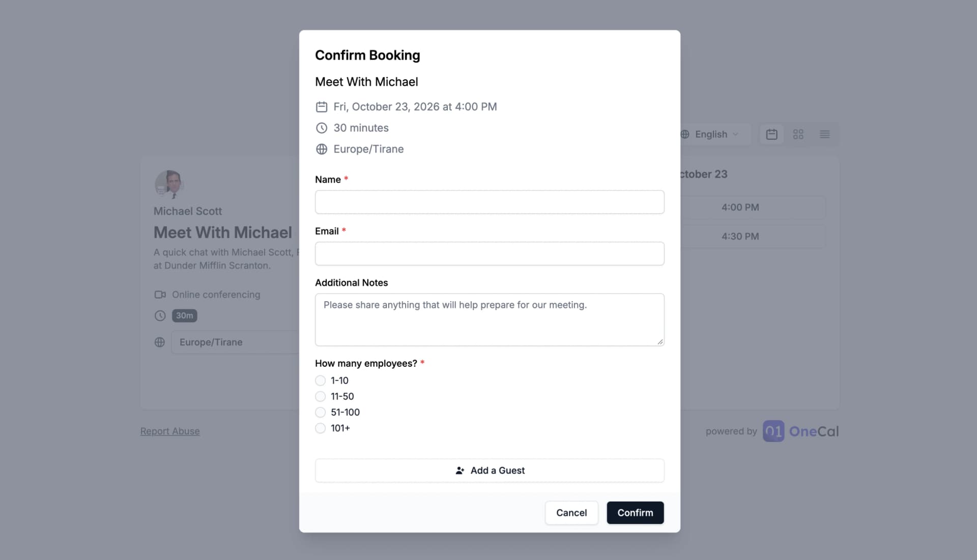Viewport: 977px width, 560px height.
Task: Switch to the calendar view icon
Action: 772,134
